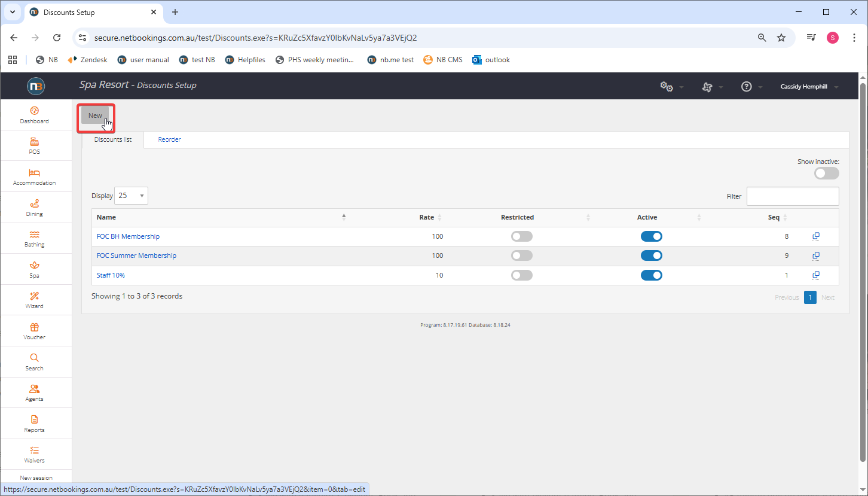The image size is (868, 496).
Task: Open the FOC BH Membership discount link
Action: click(x=128, y=236)
